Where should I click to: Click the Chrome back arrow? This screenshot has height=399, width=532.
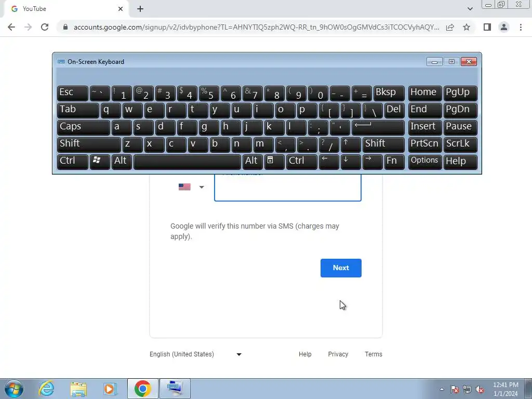pyautogui.click(x=11, y=27)
